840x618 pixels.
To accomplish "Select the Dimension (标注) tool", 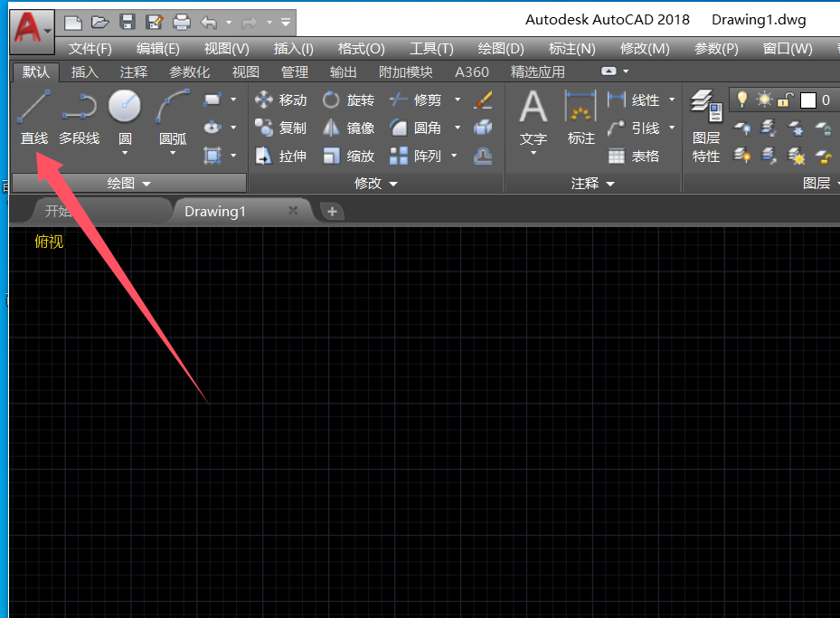I will pos(580,118).
